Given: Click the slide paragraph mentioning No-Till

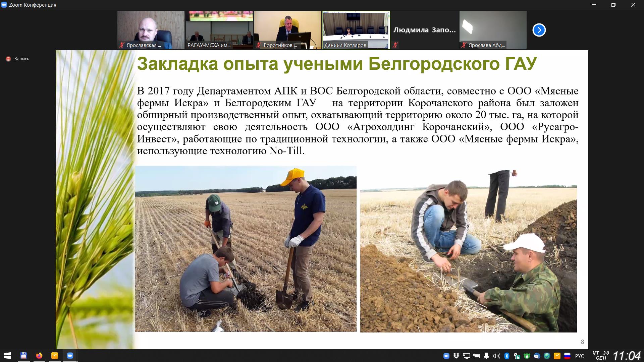Looking at the screenshot, I should 358,121.
